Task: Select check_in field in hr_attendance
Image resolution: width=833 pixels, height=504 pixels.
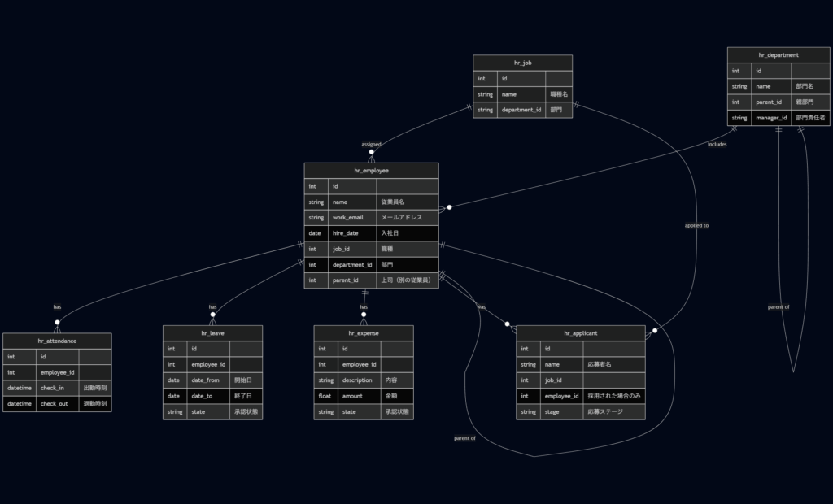Action: point(58,388)
